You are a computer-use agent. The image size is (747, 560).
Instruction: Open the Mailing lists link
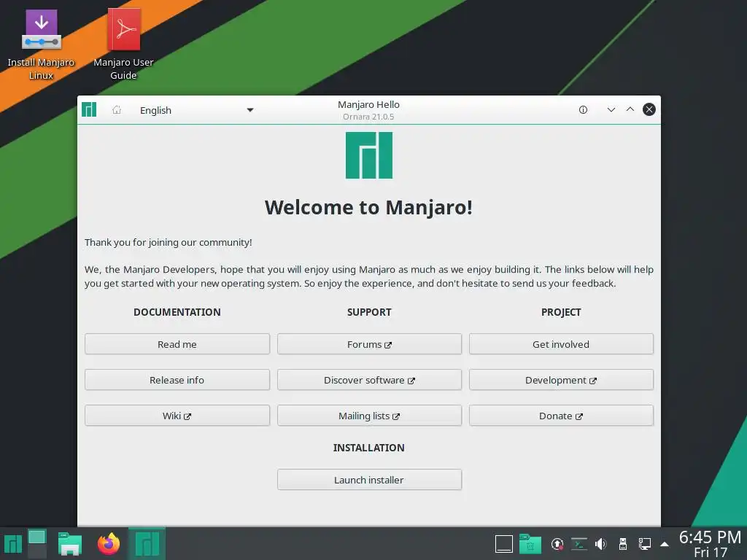click(x=369, y=416)
